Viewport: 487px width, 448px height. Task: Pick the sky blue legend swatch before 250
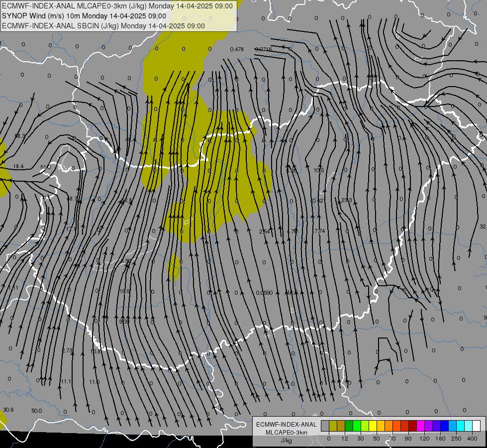click(x=453, y=426)
